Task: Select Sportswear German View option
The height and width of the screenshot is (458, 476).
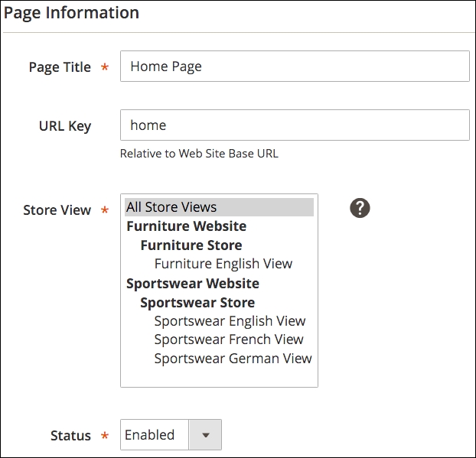Action: (233, 358)
